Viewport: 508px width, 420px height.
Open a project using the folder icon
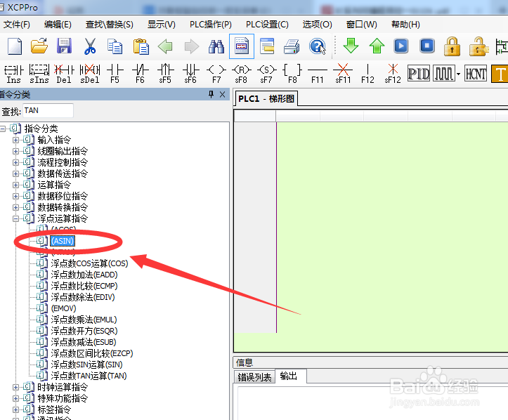pos(39,46)
